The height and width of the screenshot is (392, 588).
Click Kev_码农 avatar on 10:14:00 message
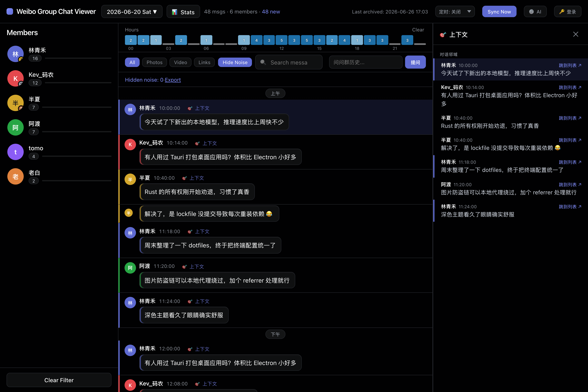(130, 145)
